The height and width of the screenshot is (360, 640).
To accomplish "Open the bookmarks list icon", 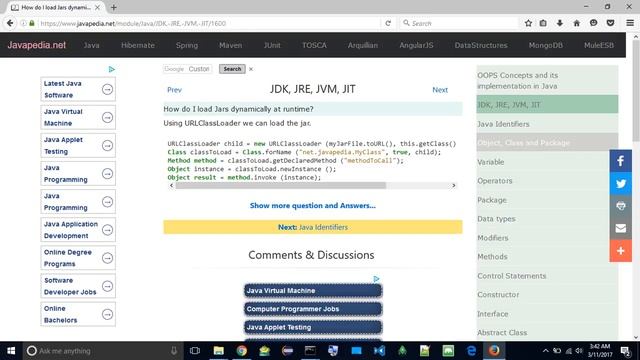I will coord(543,23).
